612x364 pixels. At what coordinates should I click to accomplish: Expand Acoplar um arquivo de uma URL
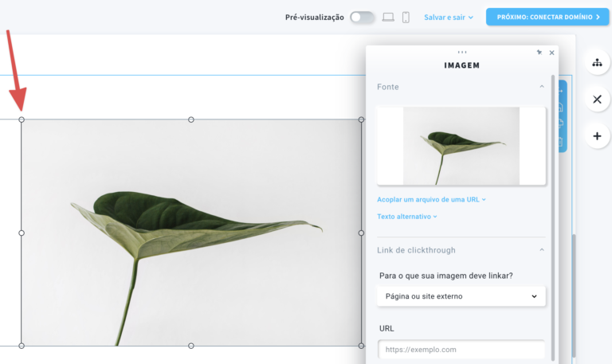tap(431, 200)
